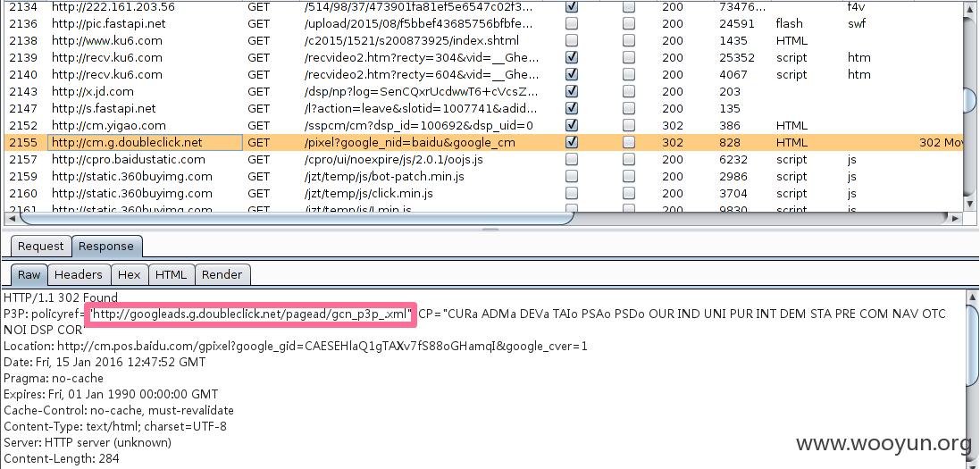The width and height of the screenshot is (980, 469).
Task: Toggle the edited checkbox in row 2139
Action: coord(629,57)
